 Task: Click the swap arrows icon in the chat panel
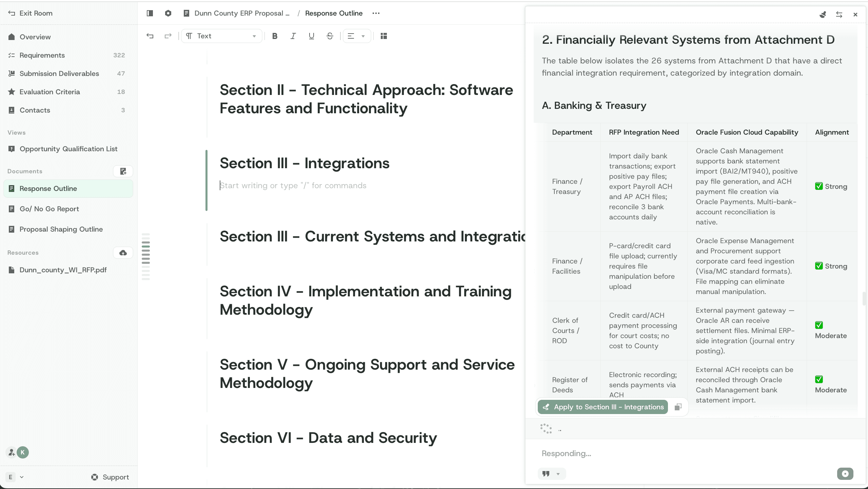coord(839,14)
